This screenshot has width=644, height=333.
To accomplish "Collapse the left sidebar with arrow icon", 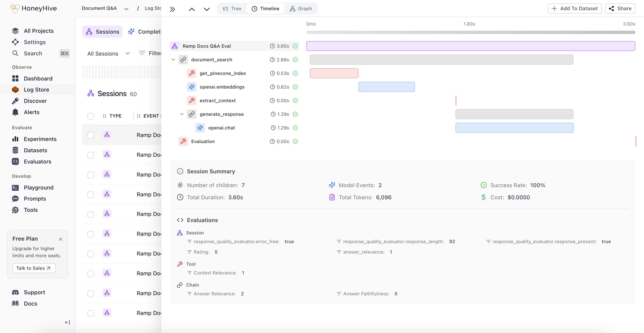I will tap(67, 322).
